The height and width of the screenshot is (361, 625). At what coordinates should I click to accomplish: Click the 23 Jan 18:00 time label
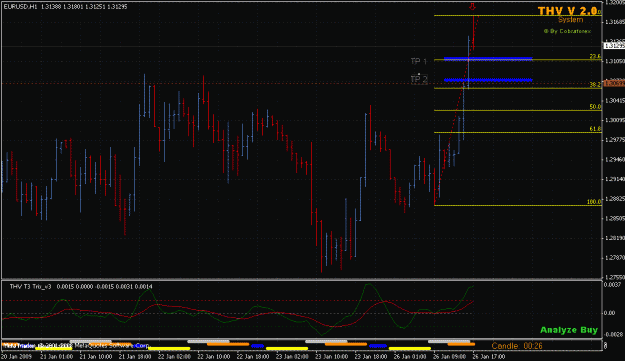pyautogui.click(x=371, y=357)
